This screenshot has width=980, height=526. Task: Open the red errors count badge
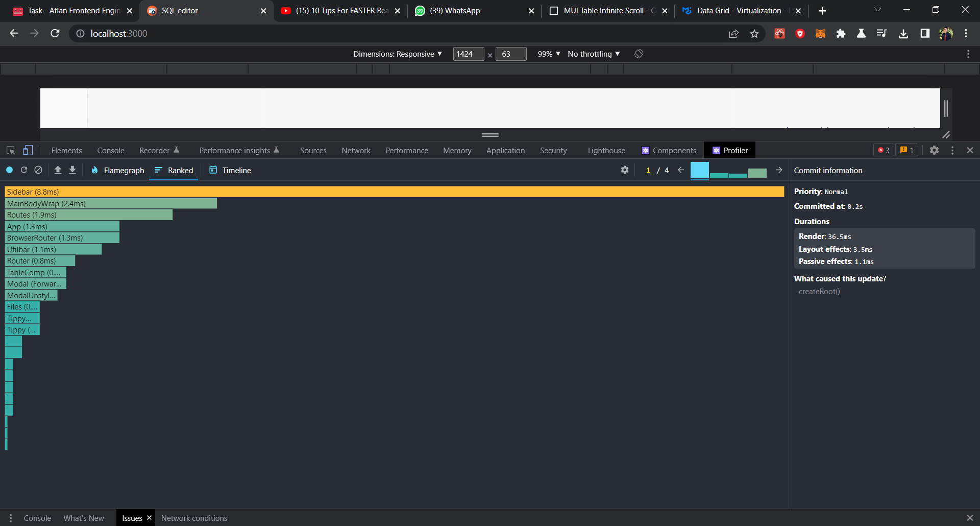pos(884,150)
